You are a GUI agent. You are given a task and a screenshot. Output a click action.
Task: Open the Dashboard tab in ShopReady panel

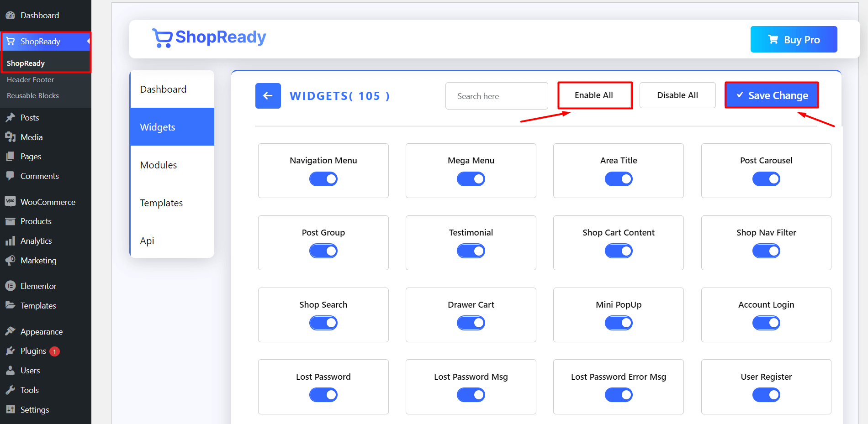172,89
